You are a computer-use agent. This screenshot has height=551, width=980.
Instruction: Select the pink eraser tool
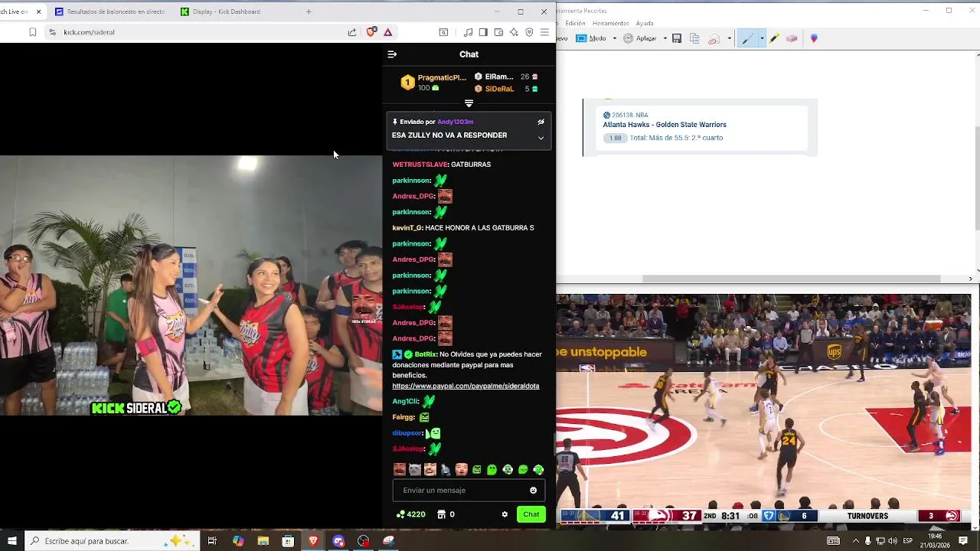click(x=792, y=38)
